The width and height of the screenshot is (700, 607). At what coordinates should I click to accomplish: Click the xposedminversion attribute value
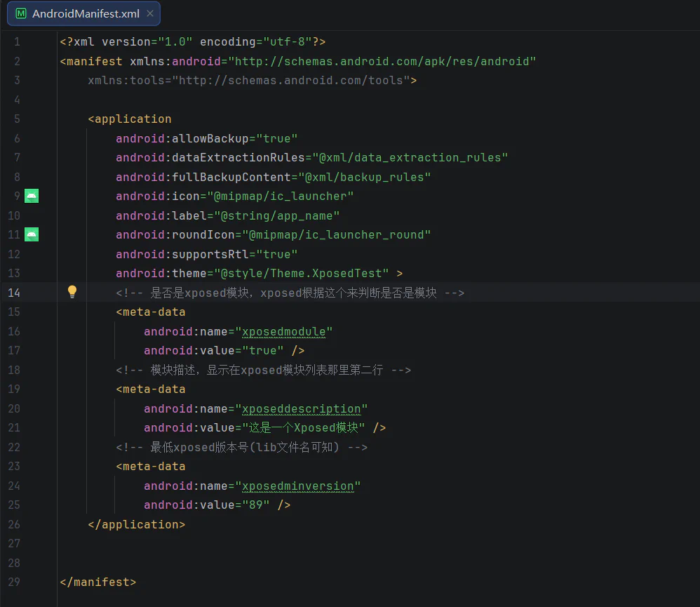pos(297,486)
